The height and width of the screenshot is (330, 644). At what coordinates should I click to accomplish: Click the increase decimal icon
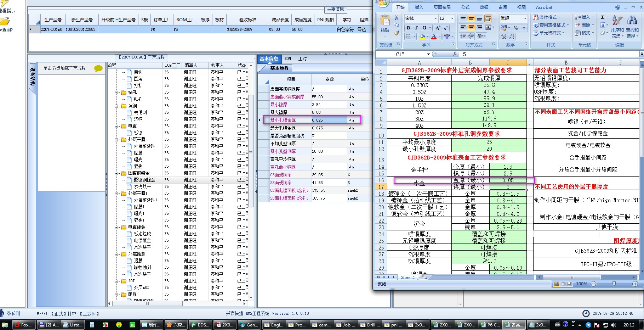click(x=504, y=37)
